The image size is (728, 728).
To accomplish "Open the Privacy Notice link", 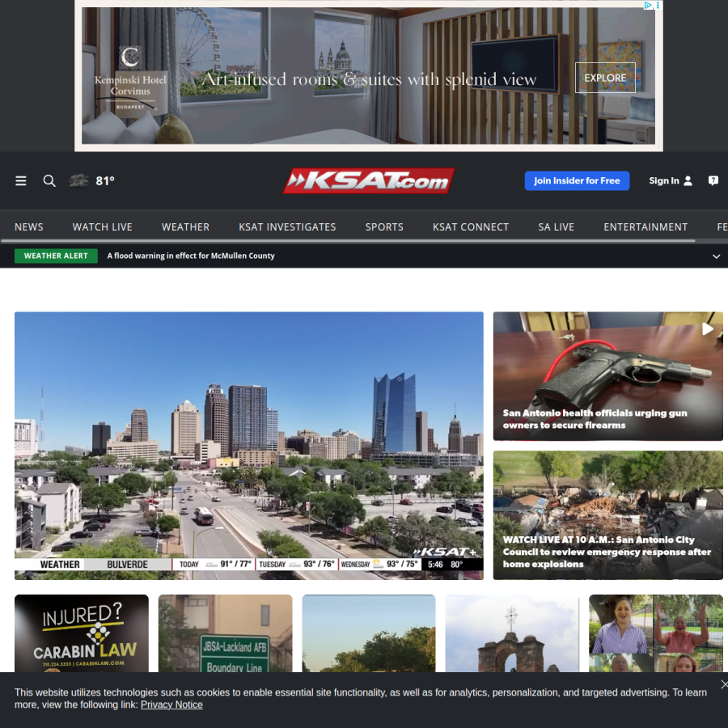I will point(171,705).
